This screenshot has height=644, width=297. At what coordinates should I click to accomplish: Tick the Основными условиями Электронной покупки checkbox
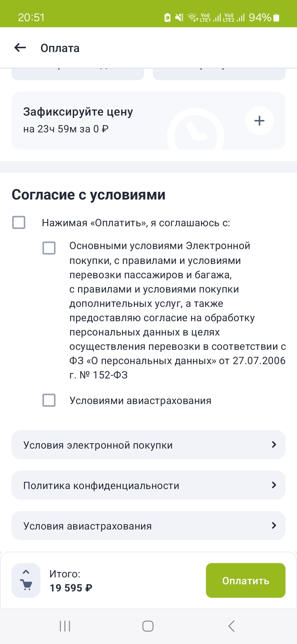(x=49, y=248)
